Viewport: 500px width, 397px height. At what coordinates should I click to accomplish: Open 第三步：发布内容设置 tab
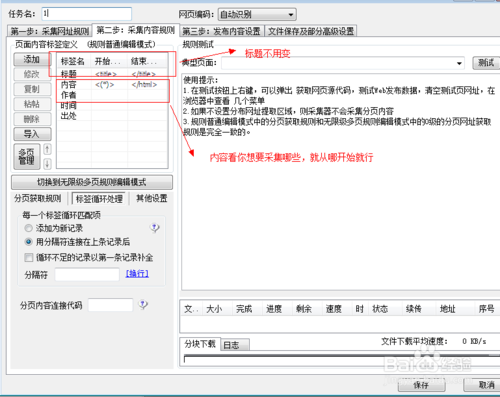(x=222, y=31)
